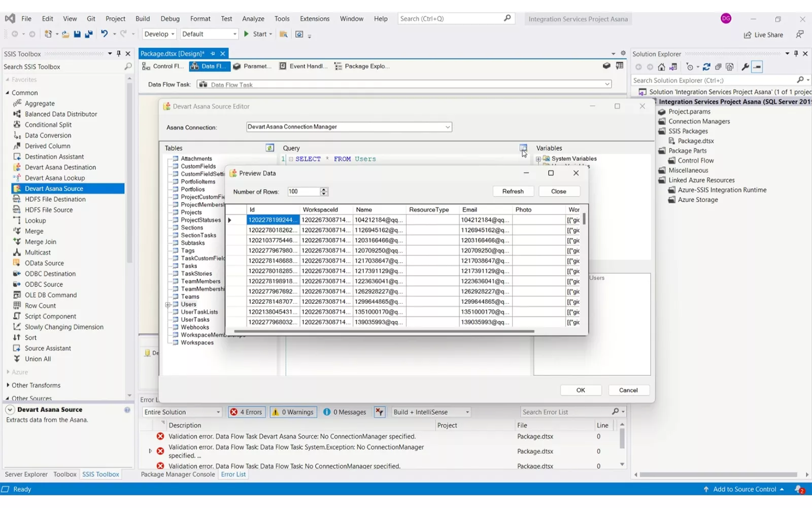Click the Undo icon in the toolbar
812x508 pixels.
[x=104, y=34]
